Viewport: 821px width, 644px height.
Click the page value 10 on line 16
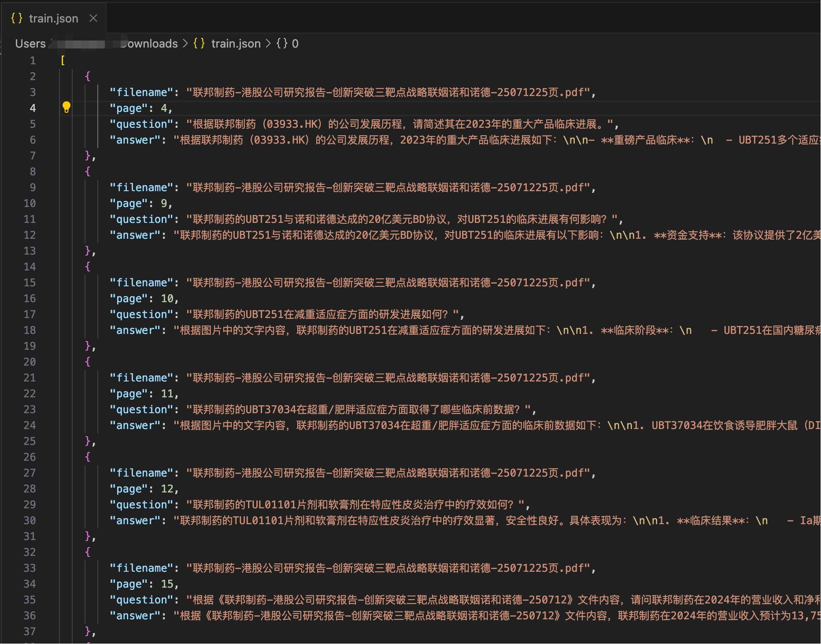click(x=167, y=299)
